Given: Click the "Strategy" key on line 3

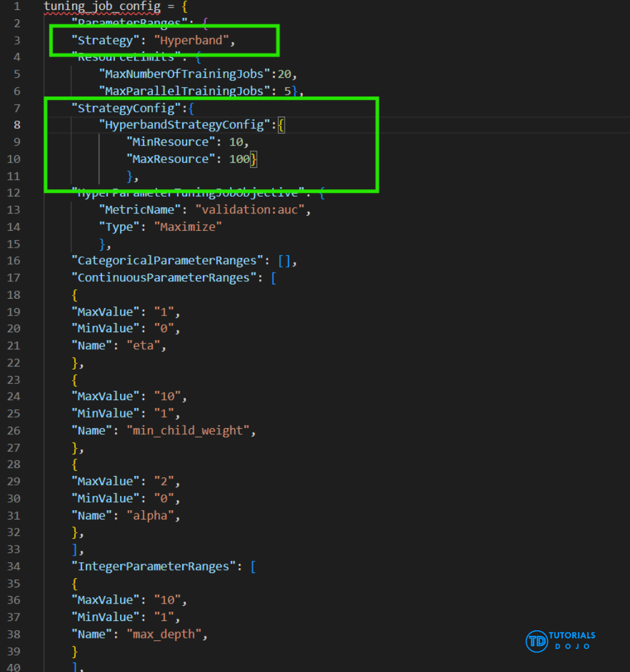Looking at the screenshot, I should [101, 40].
